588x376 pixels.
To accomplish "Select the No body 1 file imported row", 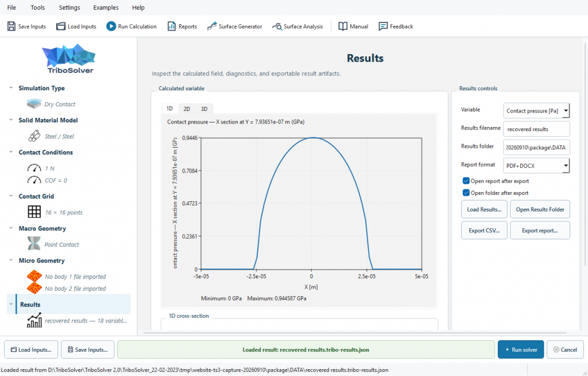I will pyautogui.click(x=75, y=277).
